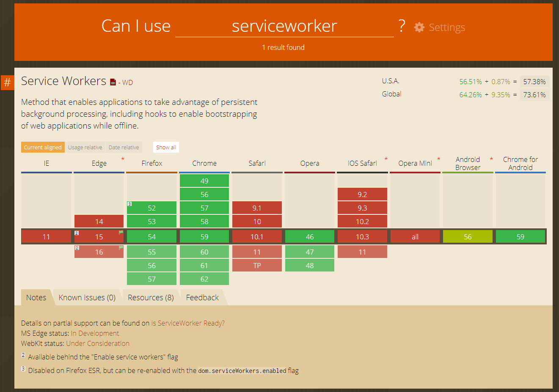Click the Android Browser 56 cell
This screenshot has width=559, height=392.
[x=468, y=236]
